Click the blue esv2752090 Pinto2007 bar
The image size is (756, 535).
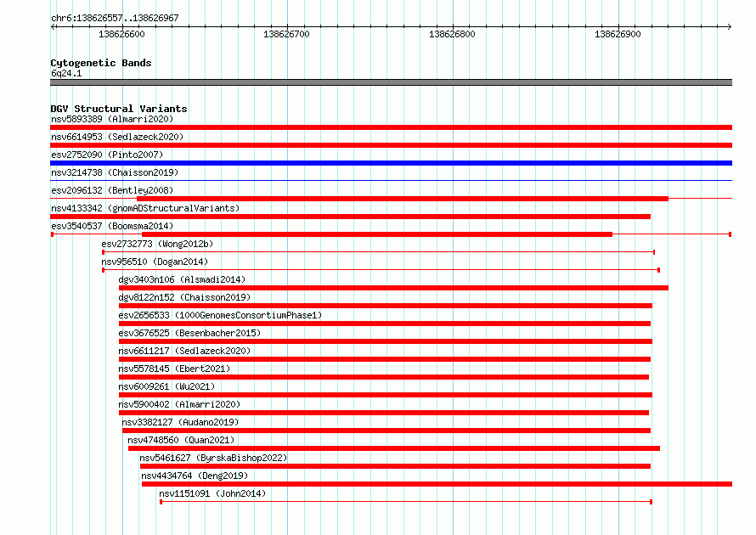pyautogui.click(x=391, y=163)
